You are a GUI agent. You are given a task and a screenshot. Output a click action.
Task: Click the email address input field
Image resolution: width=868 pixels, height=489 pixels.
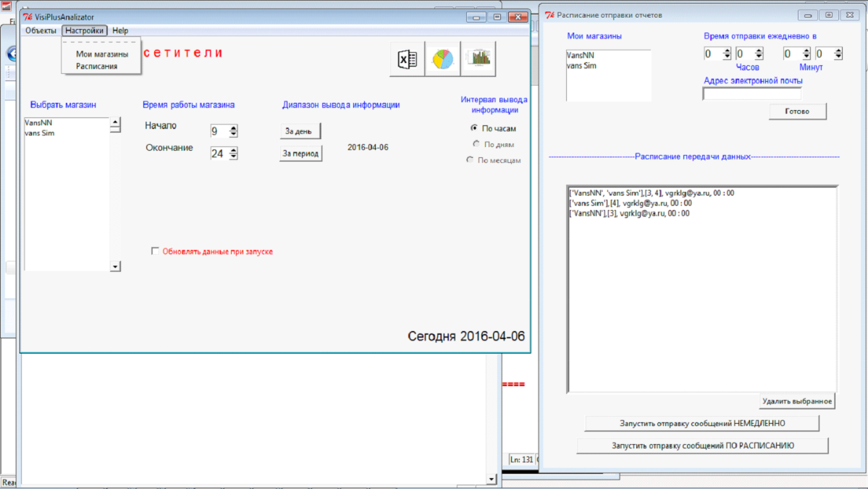(x=751, y=93)
